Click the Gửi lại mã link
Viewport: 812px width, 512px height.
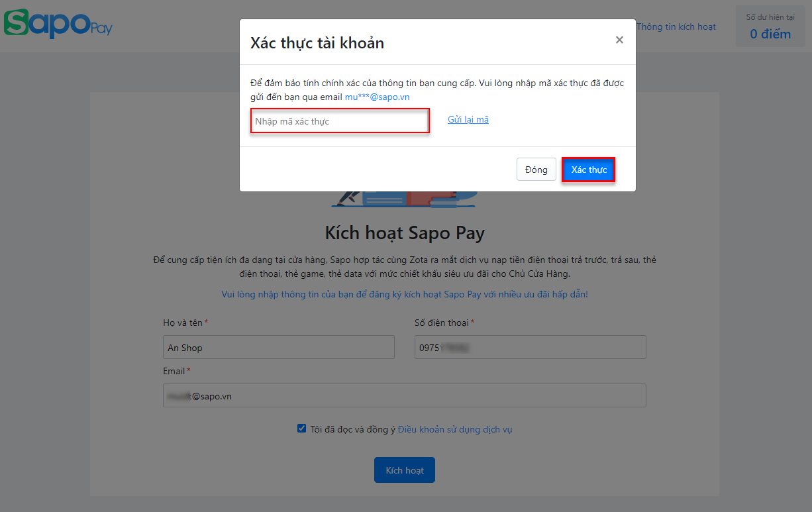point(468,120)
